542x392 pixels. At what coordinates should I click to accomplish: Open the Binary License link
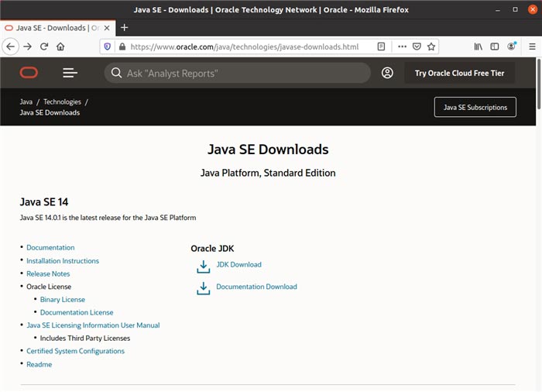pos(63,299)
